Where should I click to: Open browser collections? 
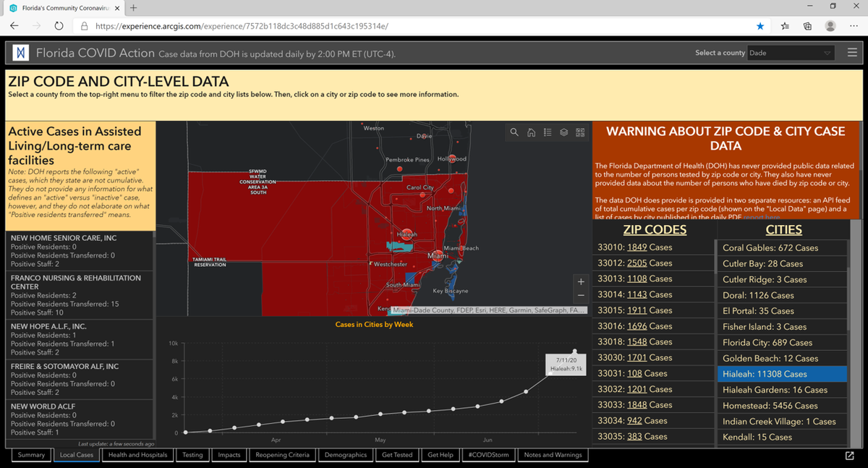pyautogui.click(x=807, y=25)
